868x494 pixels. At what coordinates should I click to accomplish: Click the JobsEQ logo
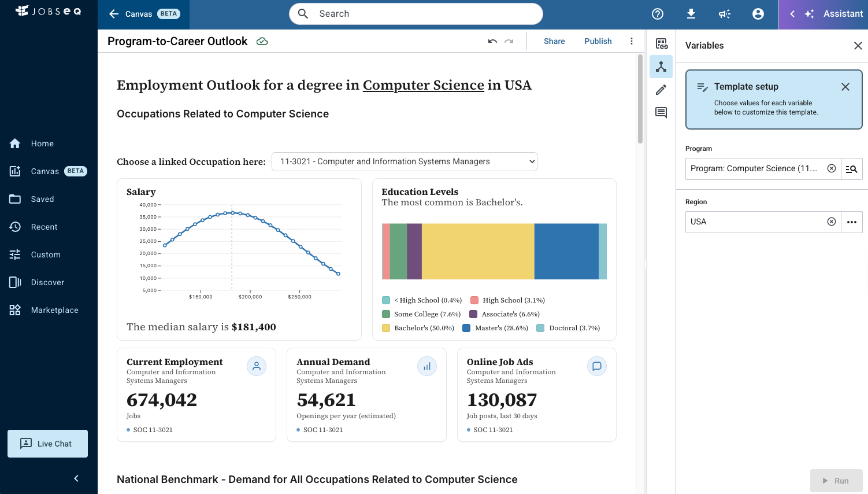[49, 11]
